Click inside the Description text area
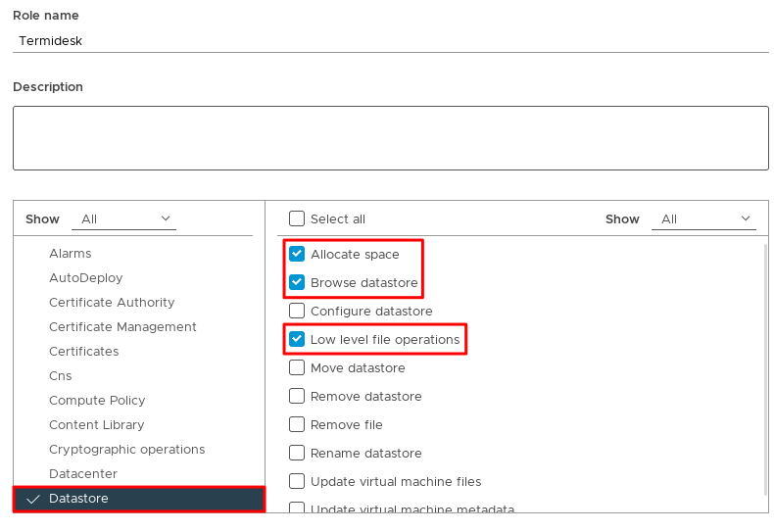The image size is (774, 532). coord(390,138)
